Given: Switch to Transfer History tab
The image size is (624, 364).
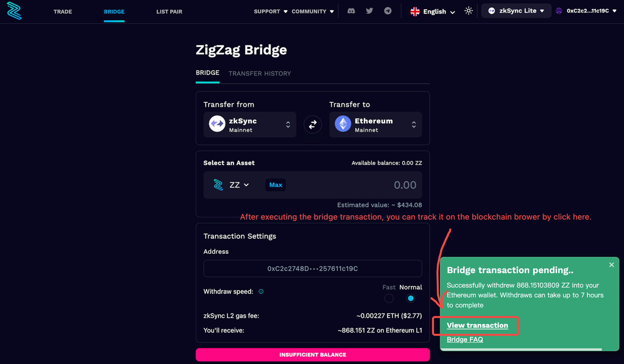Looking at the screenshot, I should [259, 73].
